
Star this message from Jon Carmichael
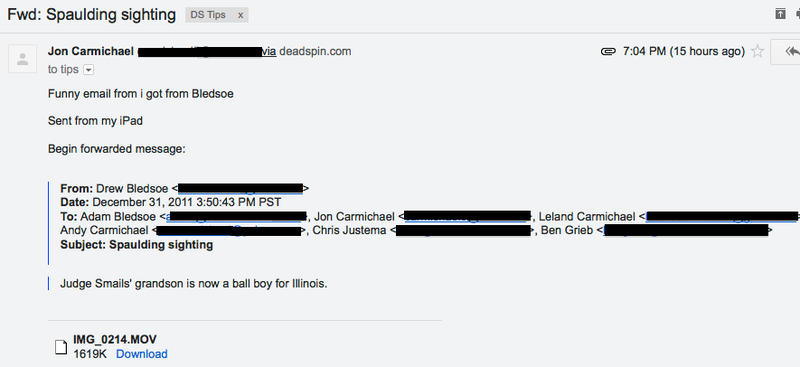point(758,52)
